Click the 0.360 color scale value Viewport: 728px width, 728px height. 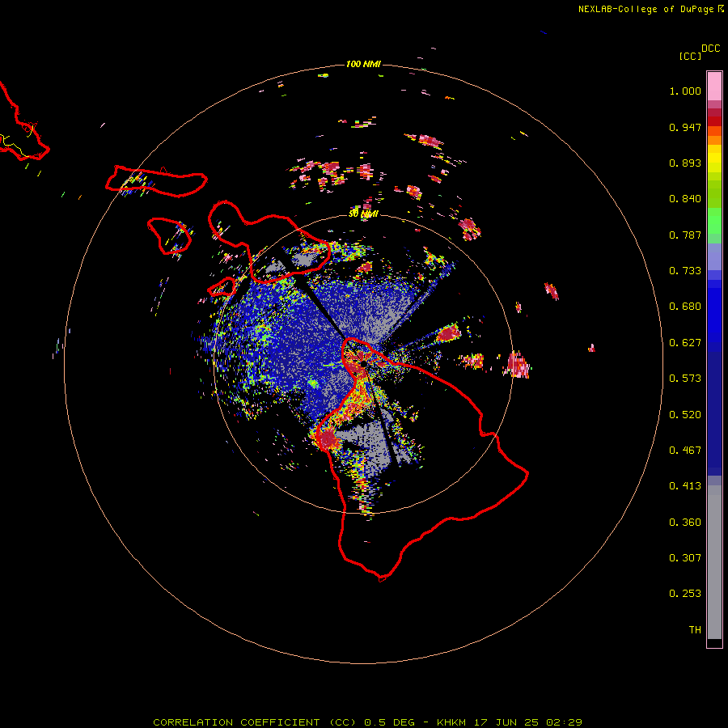tap(685, 523)
